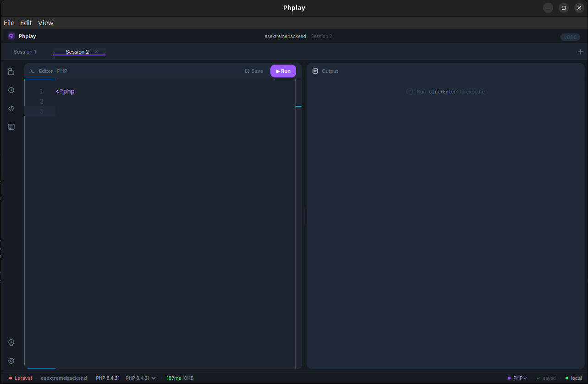Open the notes panel icon in sidebar
This screenshot has height=384, width=588.
pyautogui.click(x=11, y=127)
